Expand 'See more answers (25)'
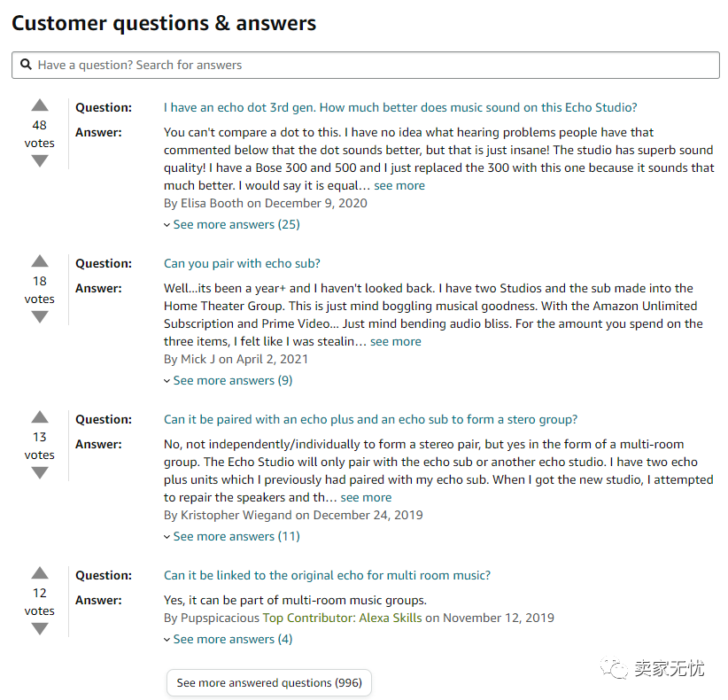This screenshot has width=728, height=700. (x=232, y=225)
